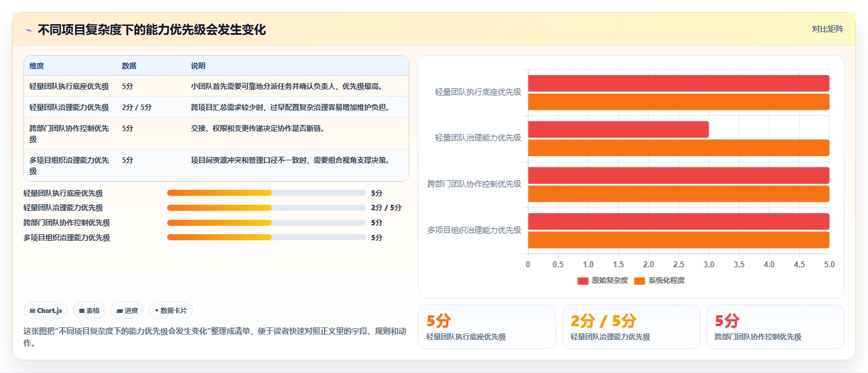This screenshot has width=868, height=373.
Task: Click description starting 跨项目汇总需求较少时
Action: (292, 107)
